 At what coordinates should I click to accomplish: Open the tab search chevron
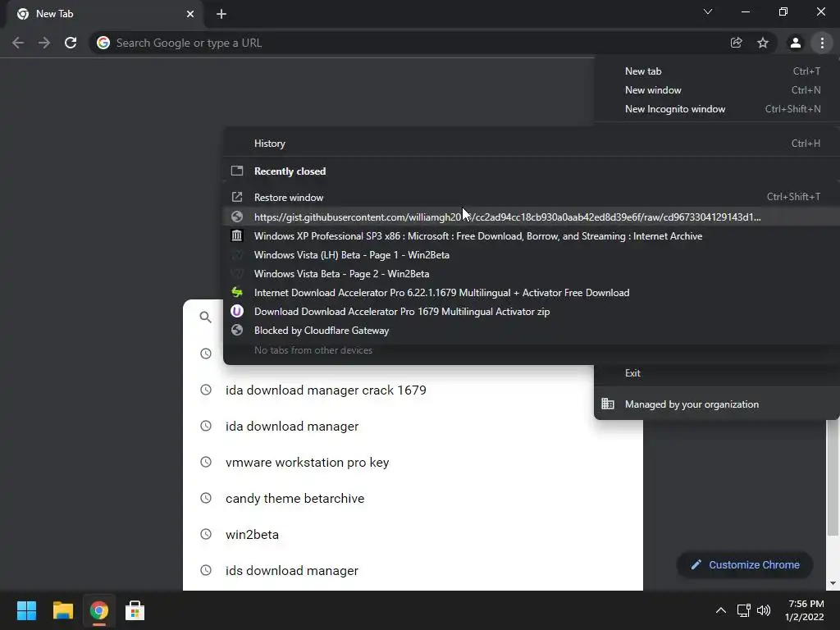(x=708, y=11)
